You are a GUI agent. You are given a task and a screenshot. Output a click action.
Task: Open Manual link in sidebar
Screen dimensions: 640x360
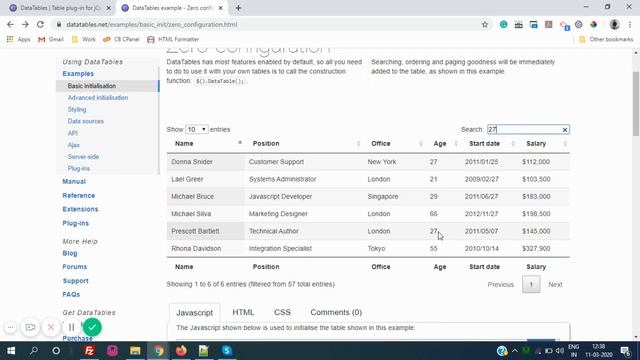[74, 181]
